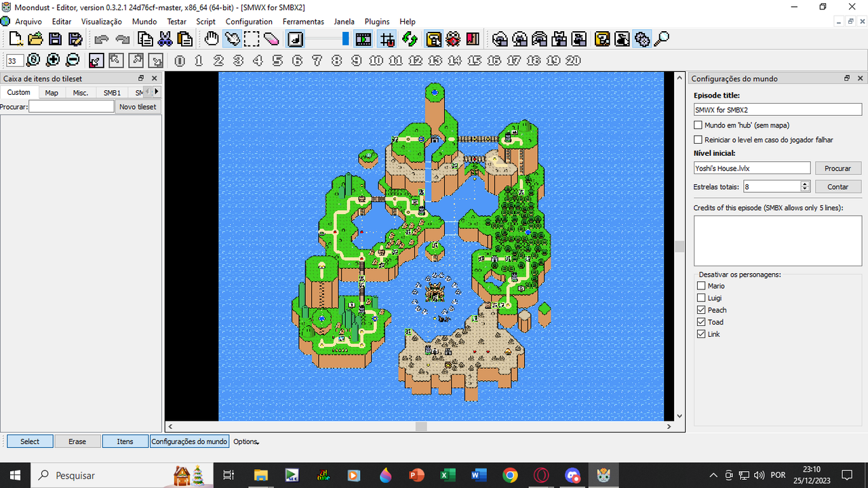The image size is (868, 488).
Task: Click the Novo tileset button
Action: tap(138, 106)
